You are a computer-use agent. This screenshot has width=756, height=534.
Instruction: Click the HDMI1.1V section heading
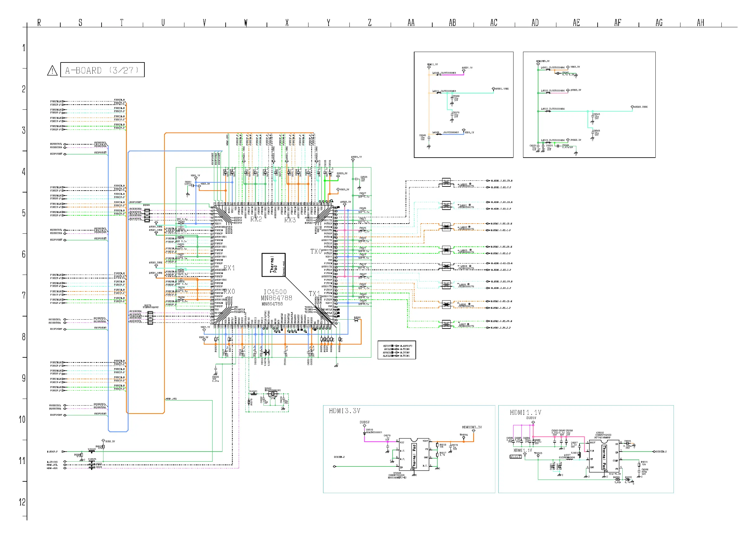pos(526,413)
